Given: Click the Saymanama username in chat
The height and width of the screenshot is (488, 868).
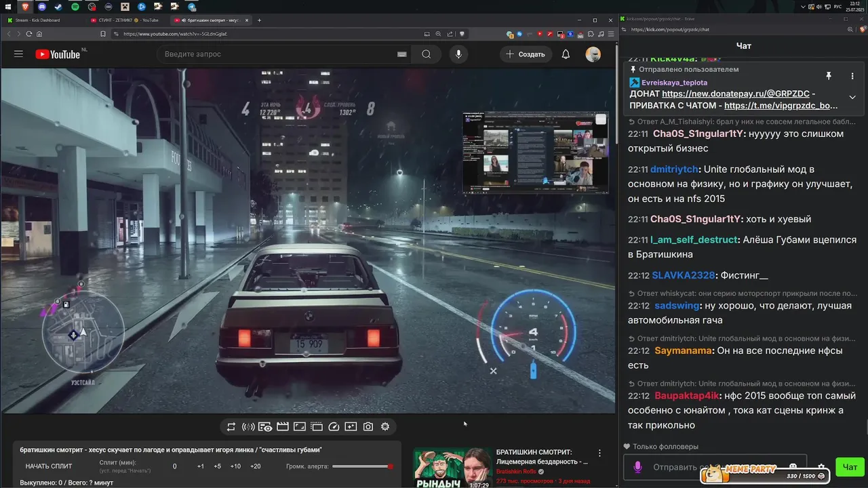Looking at the screenshot, I should [x=684, y=351].
